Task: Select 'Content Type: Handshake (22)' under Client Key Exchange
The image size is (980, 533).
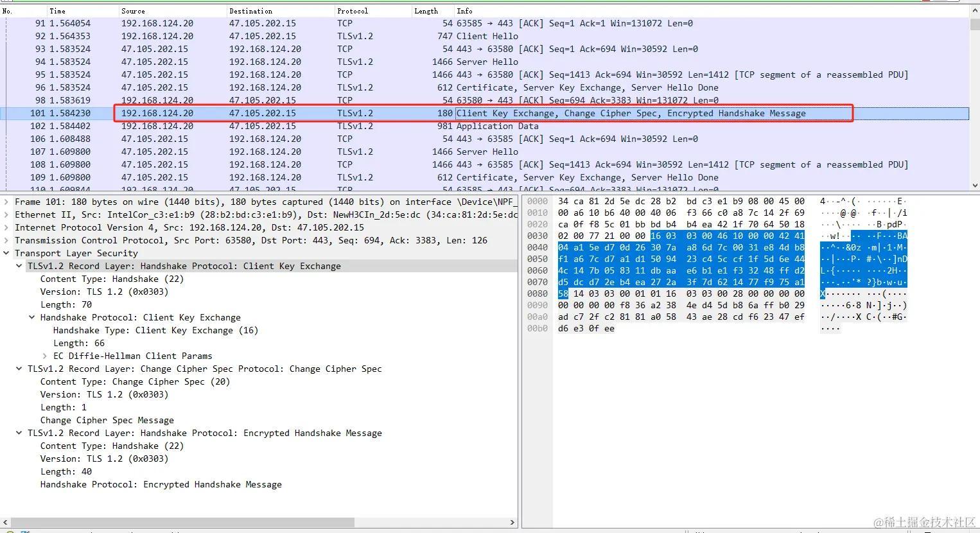Action: 112,279
